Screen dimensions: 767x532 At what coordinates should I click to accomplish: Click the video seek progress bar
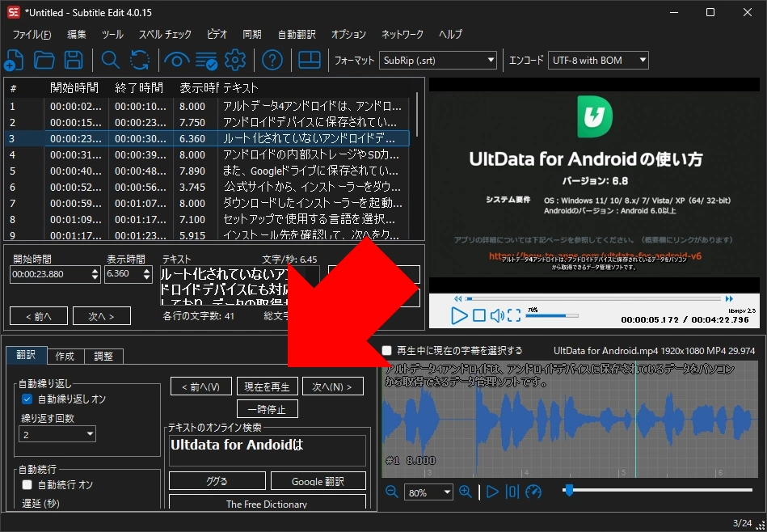(x=593, y=298)
